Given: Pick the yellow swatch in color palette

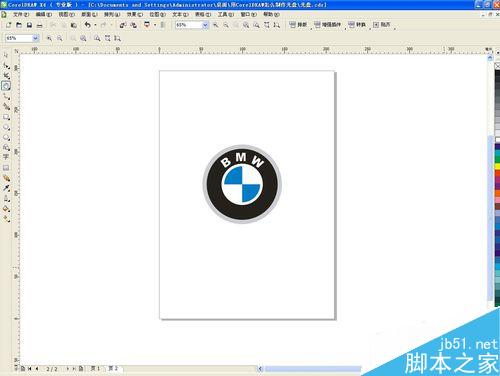Looking at the screenshot, I should point(497,166).
